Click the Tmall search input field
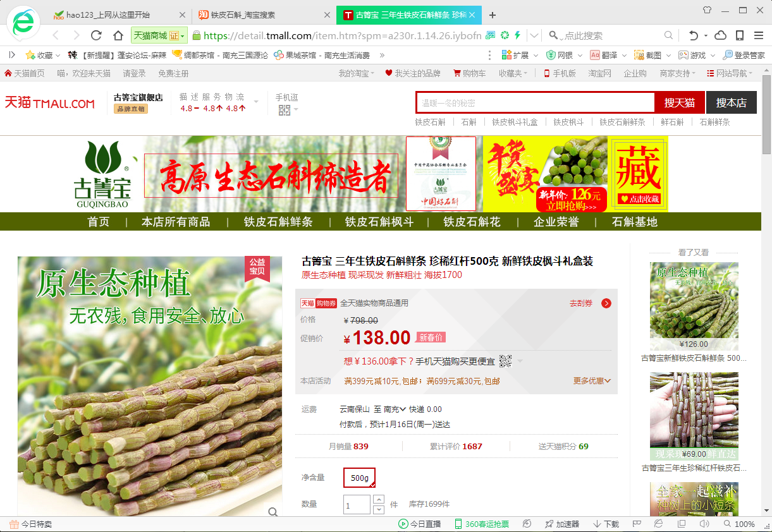The height and width of the screenshot is (532, 772). (535, 102)
